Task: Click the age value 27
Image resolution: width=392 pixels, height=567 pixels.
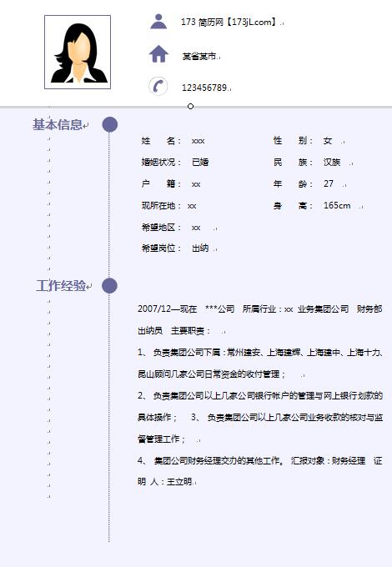Action: point(329,183)
